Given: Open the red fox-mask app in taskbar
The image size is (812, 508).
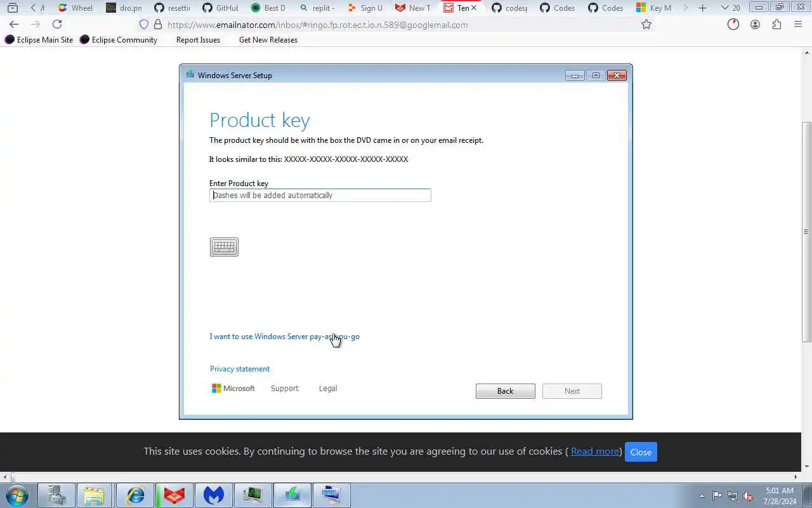Looking at the screenshot, I should tap(174, 495).
